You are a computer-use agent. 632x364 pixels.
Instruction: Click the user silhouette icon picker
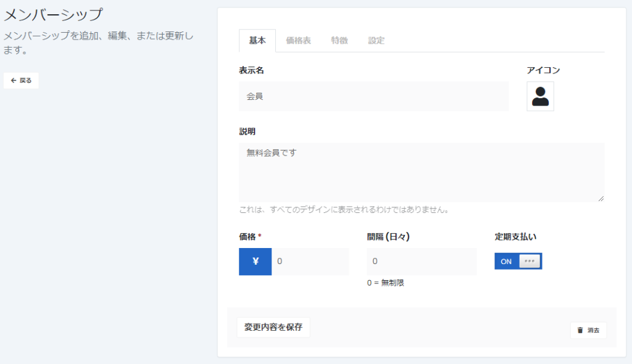point(540,96)
